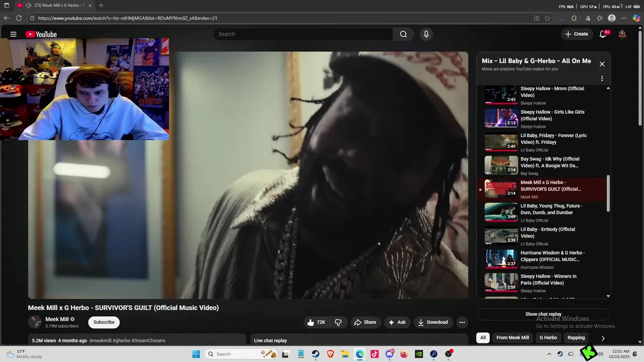This screenshot has height=362, width=644.
Task: Open browser apps/split screen icon in address bar
Action: (537, 18)
